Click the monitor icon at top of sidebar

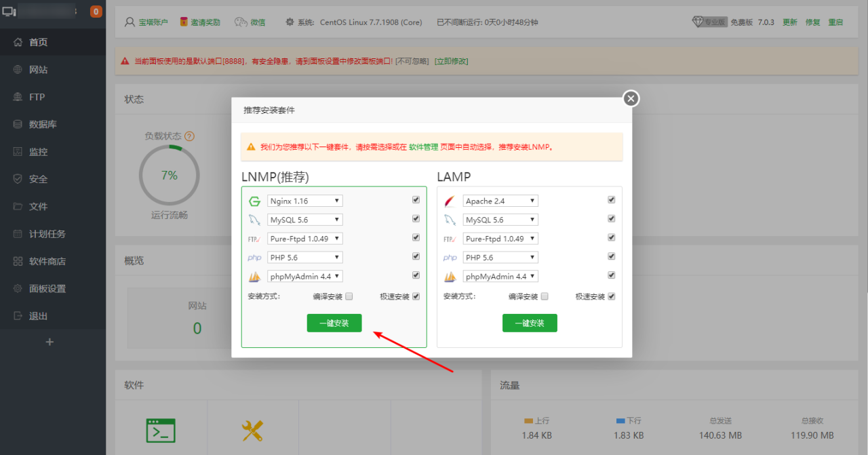[9, 12]
